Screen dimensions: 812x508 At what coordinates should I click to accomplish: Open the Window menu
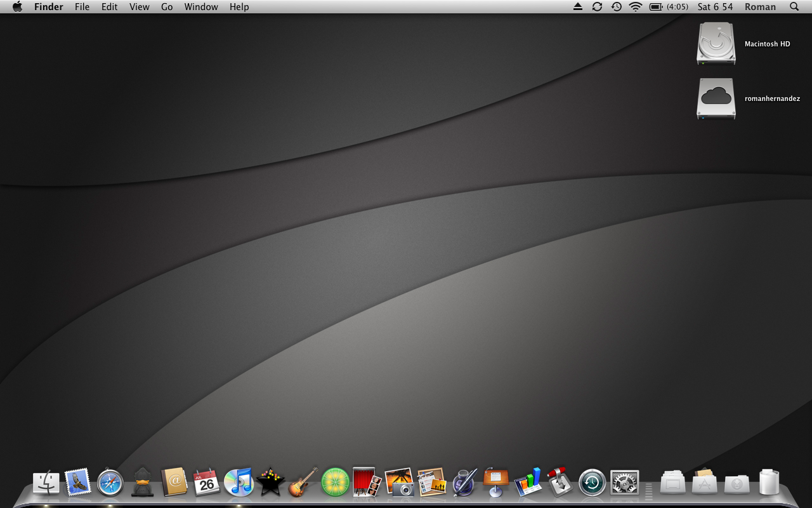pyautogui.click(x=201, y=7)
